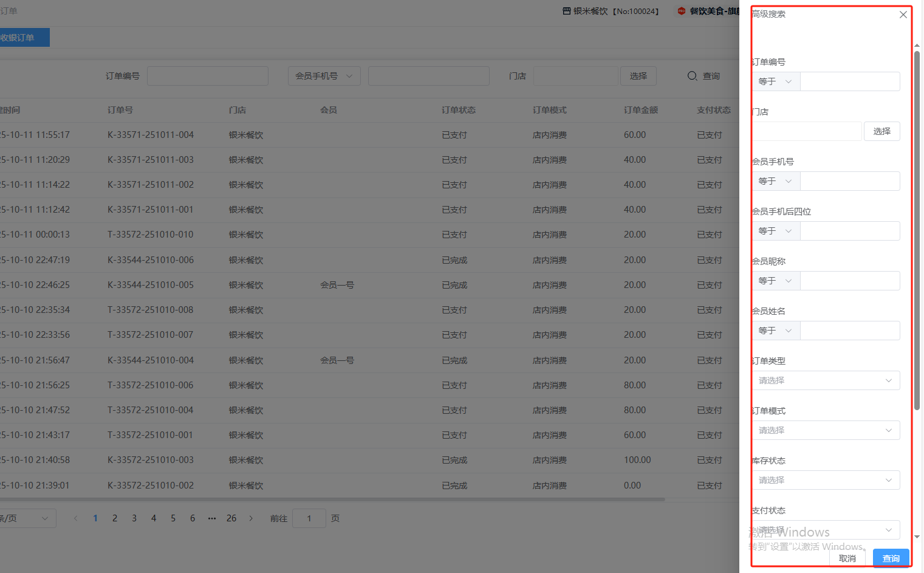Click the blue 查询 button in panel
Screen dimensions: 924x573
(x=891, y=558)
